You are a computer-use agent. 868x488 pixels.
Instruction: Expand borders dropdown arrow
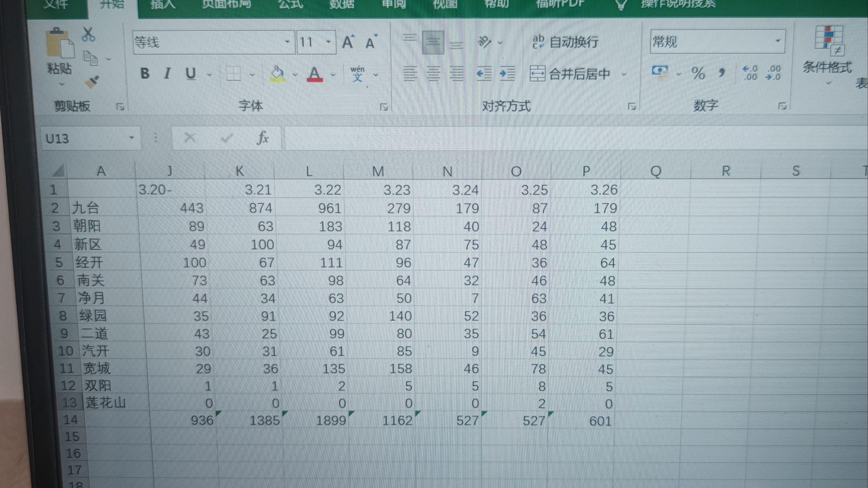coord(252,75)
